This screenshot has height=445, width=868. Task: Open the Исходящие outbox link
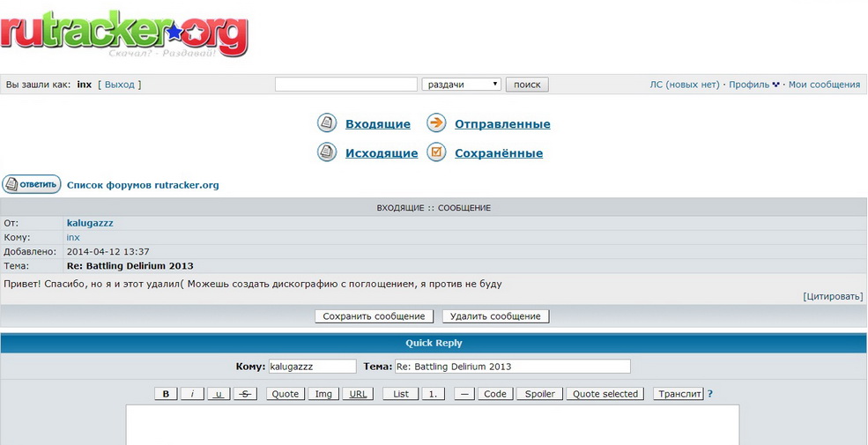click(x=382, y=153)
